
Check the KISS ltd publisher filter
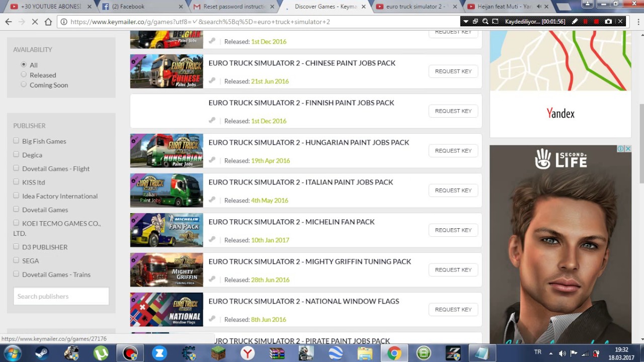click(16, 182)
